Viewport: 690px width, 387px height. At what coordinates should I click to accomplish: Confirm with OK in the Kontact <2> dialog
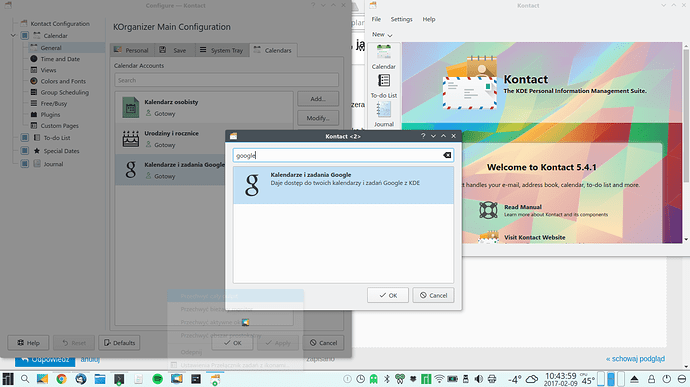click(x=388, y=295)
